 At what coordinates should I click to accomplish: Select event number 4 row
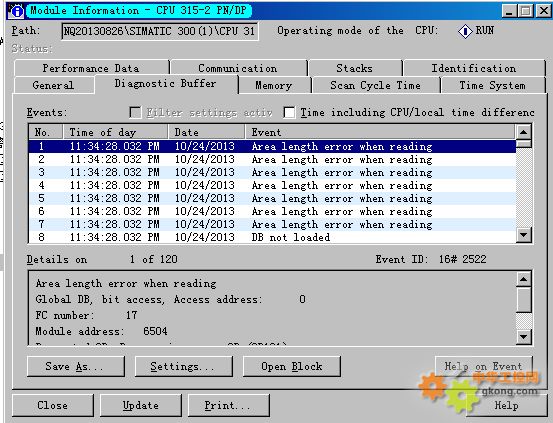coord(272,186)
